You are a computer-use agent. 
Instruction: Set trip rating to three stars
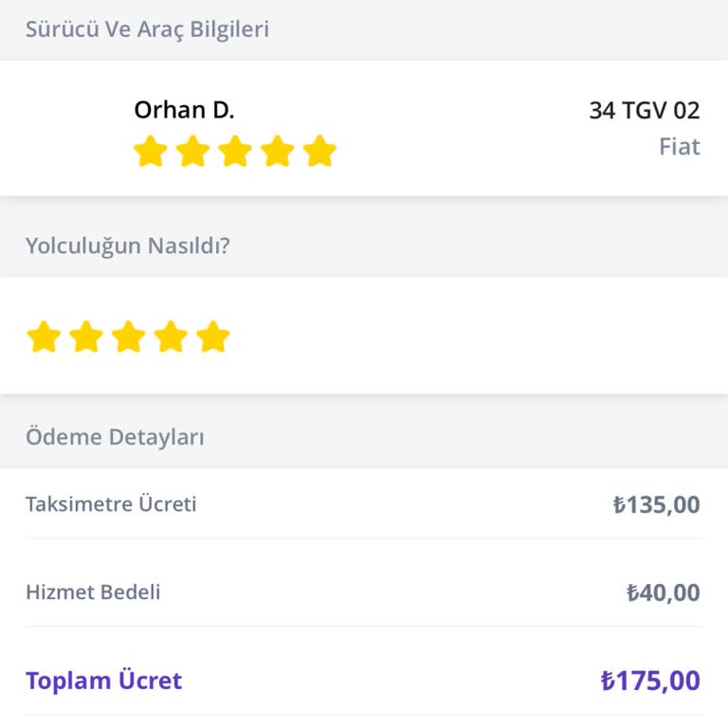pyautogui.click(x=129, y=337)
